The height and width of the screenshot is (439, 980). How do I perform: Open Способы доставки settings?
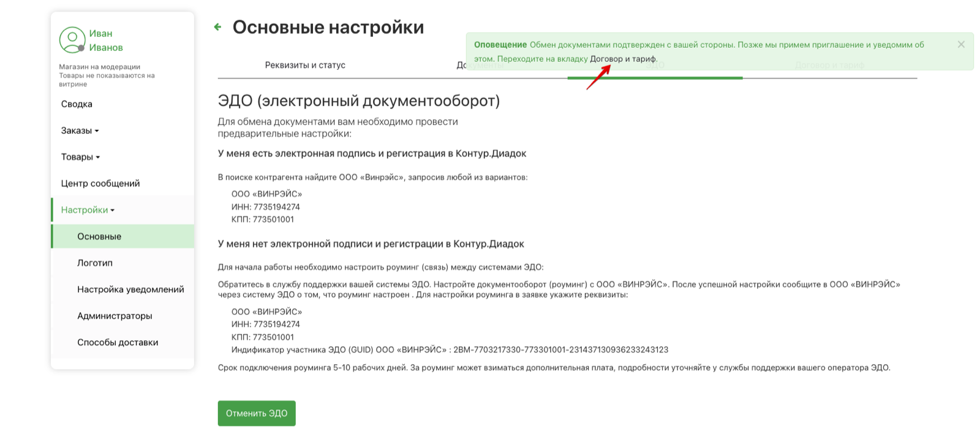pos(118,342)
